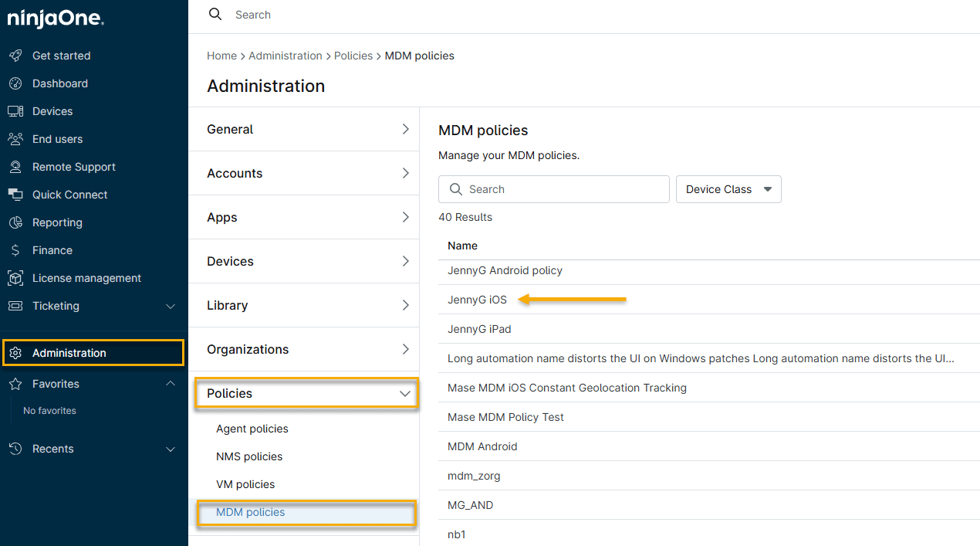Open the Device Class dropdown
Image resolution: width=980 pixels, height=546 pixels.
point(728,189)
